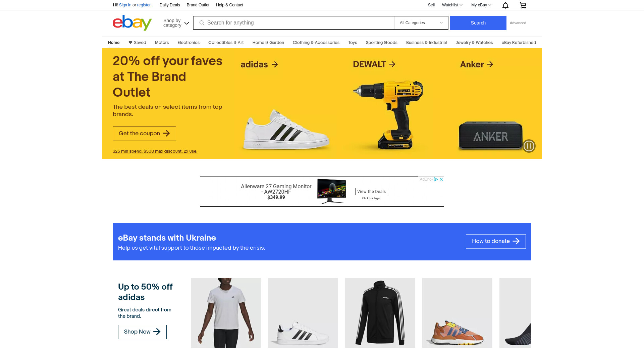
Task: Expand the Watchlist dropdown
Action: pos(452,5)
